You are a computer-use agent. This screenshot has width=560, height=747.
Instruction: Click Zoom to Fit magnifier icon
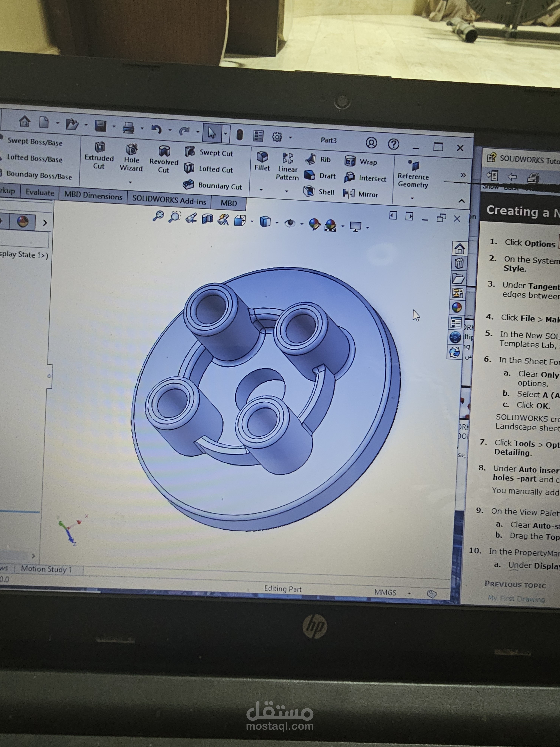pos(158,216)
